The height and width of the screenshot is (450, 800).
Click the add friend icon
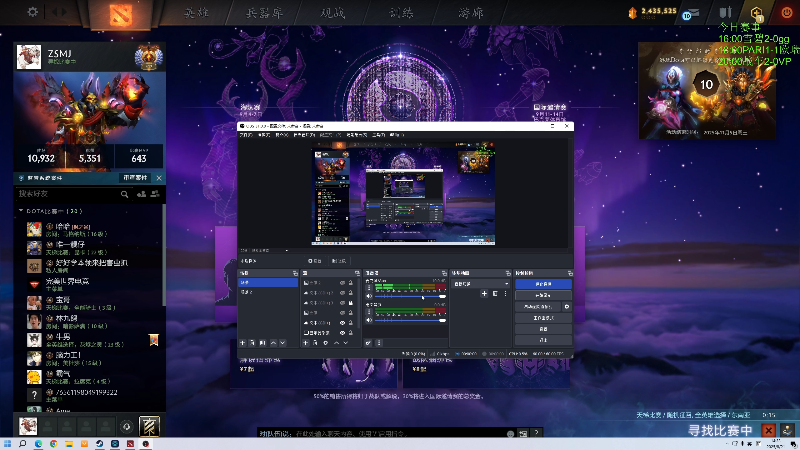141,194
